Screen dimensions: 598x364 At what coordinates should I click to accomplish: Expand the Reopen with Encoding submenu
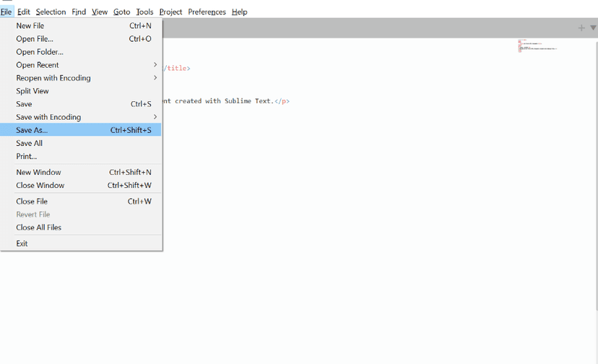point(81,78)
